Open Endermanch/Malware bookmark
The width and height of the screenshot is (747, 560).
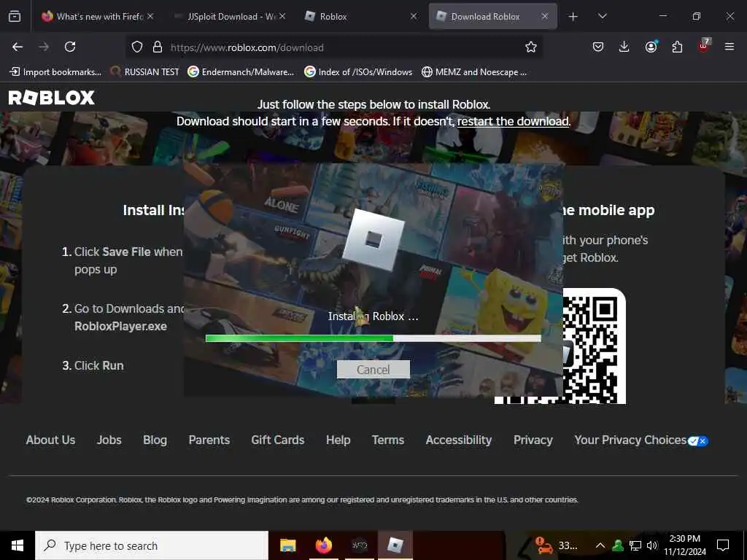(x=241, y=72)
